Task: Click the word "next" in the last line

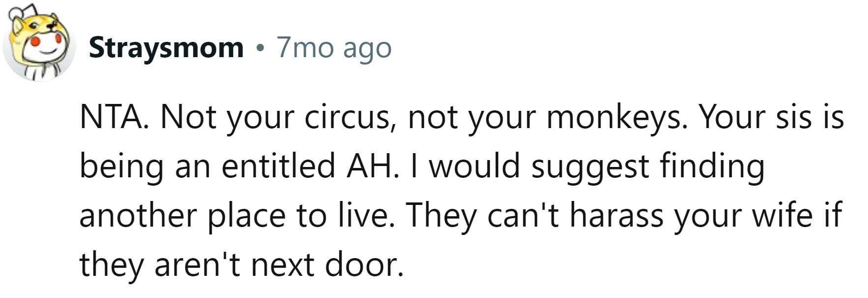Action: (283, 265)
